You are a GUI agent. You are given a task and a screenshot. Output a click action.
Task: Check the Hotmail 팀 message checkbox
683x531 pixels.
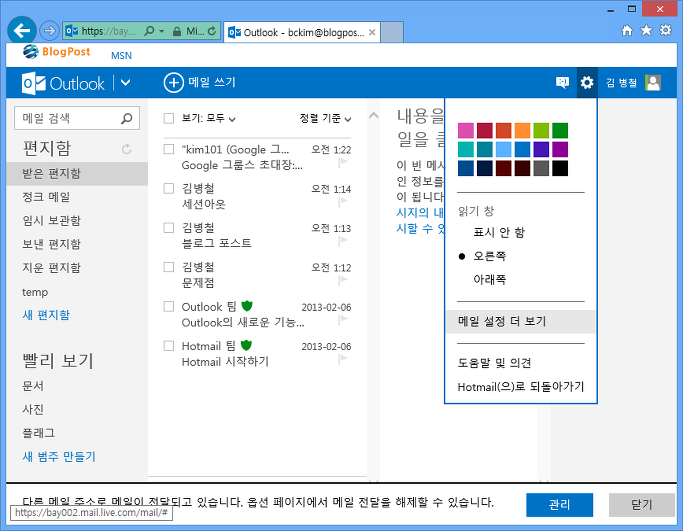[169, 346]
